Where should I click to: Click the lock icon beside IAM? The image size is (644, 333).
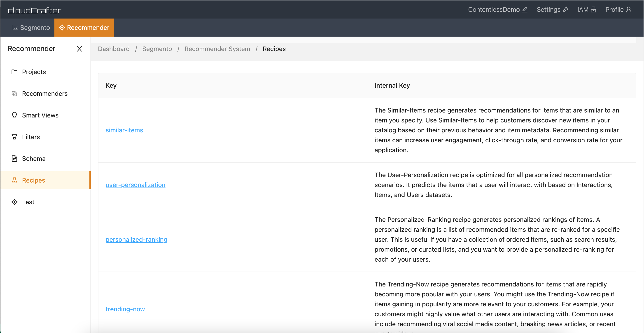[x=593, y=9]
